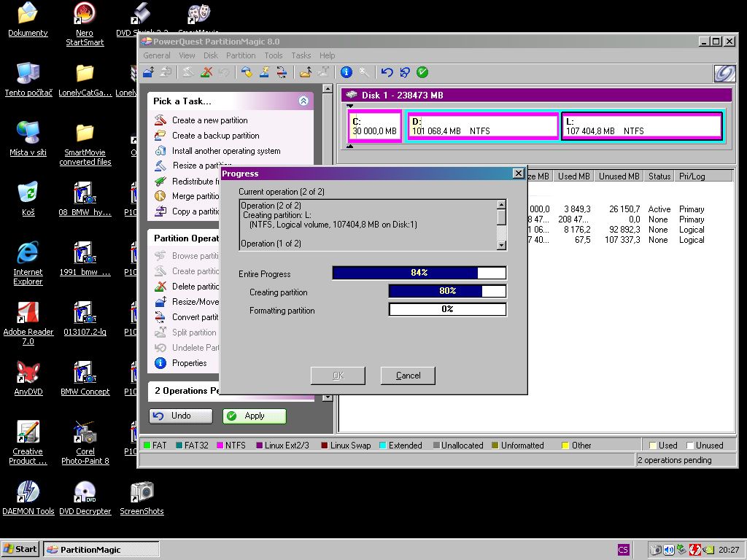Image resolution: width=747 pixels, height=560 pixels.
Task: Click the Create a new partition task
Action: coord(201,120)
